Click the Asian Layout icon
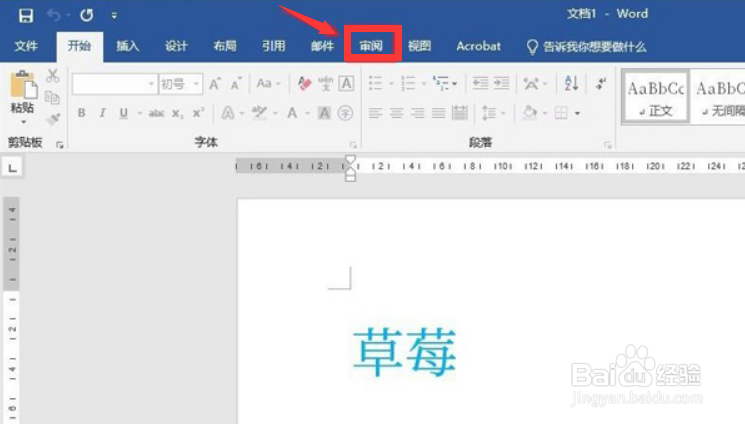The height and width of the screenshot is (424, 745). click(x=531, y=84)
